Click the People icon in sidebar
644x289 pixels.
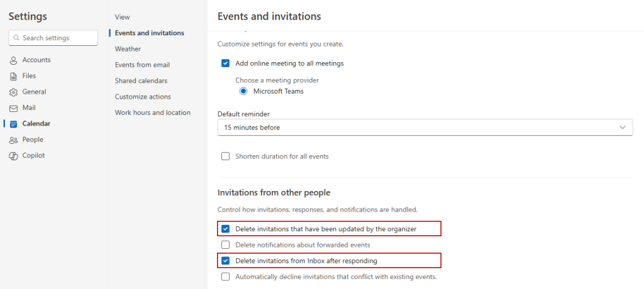[13, 140]
